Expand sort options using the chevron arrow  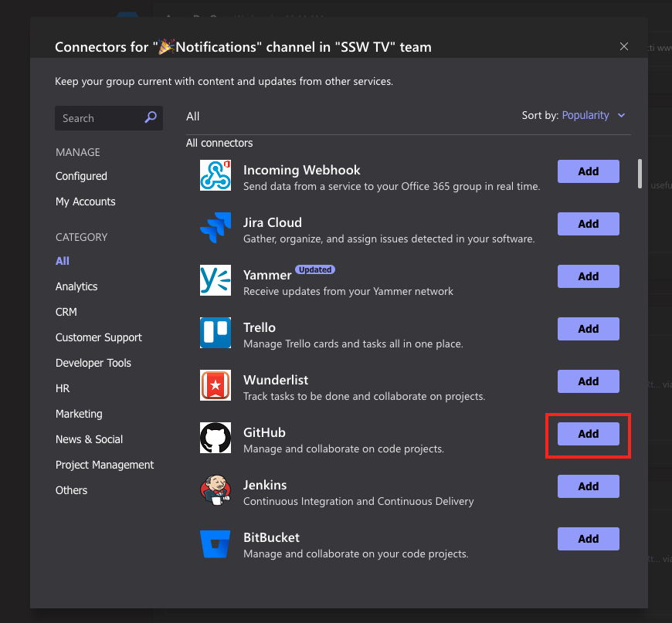(x=622, y=116)
